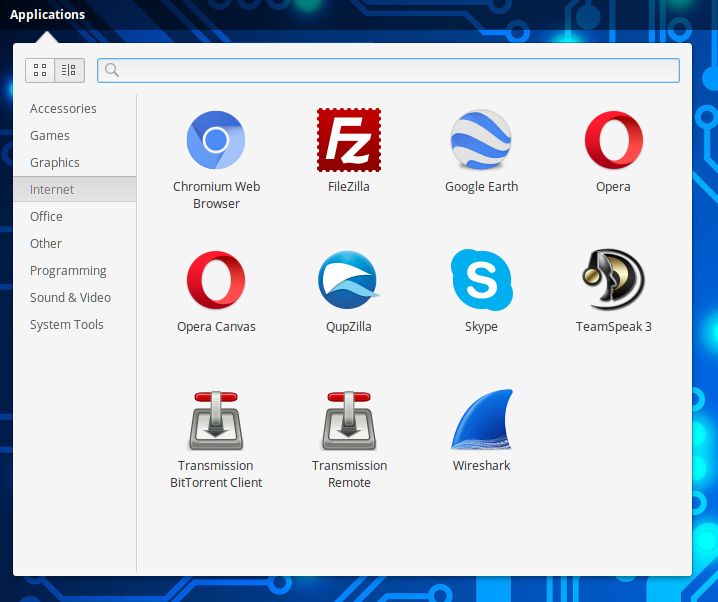Open the Programming category
Screen dimensions: 718x602
click(x=75, y=271)
